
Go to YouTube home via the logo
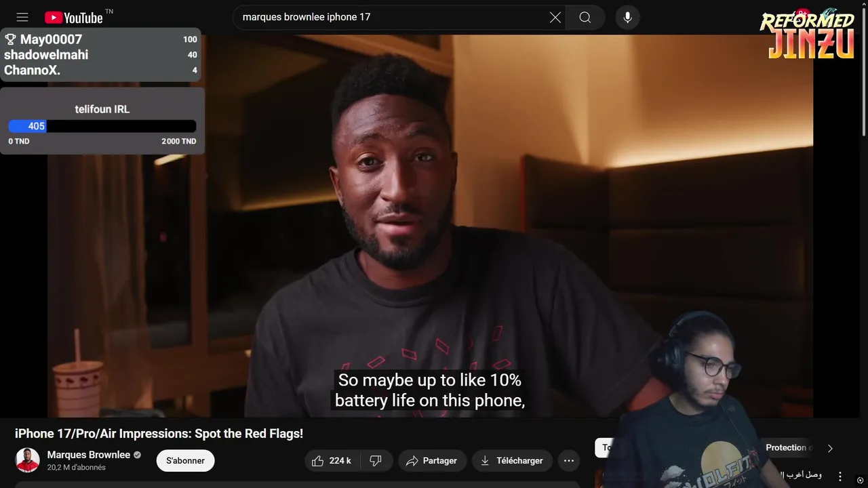click(x=74, y=18)
